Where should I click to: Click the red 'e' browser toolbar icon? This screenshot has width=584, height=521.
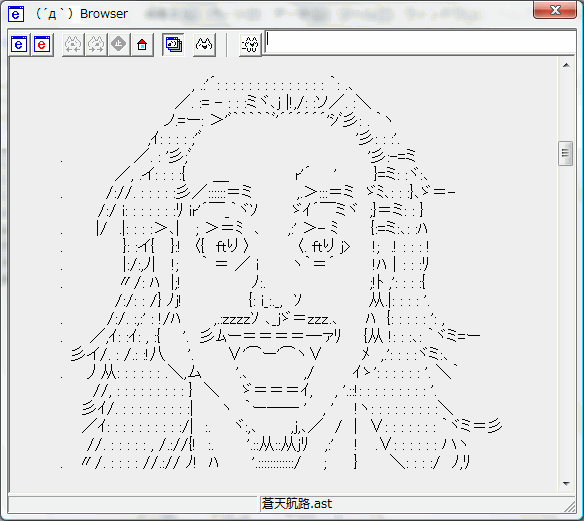click(42, 45)
